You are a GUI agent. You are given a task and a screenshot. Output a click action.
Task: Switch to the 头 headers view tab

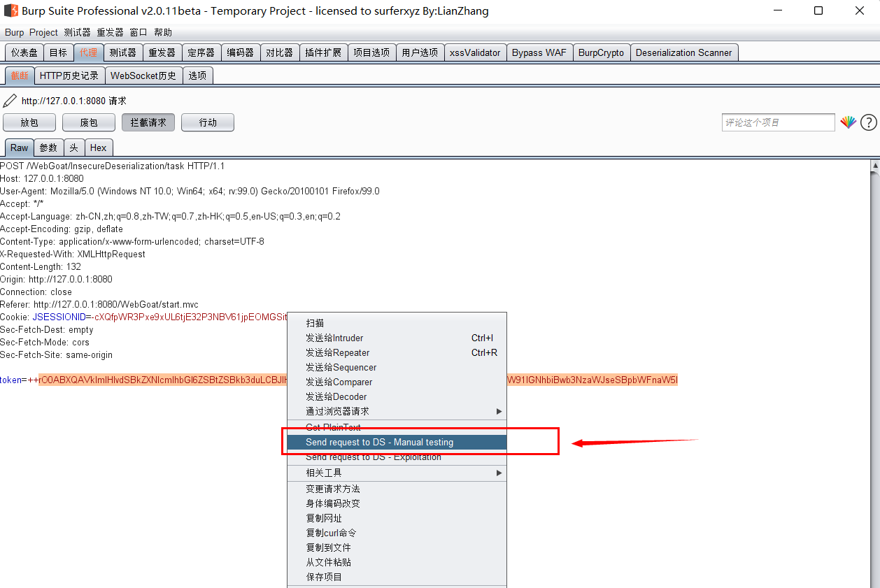pyautogui.click(x=74, y=148)
